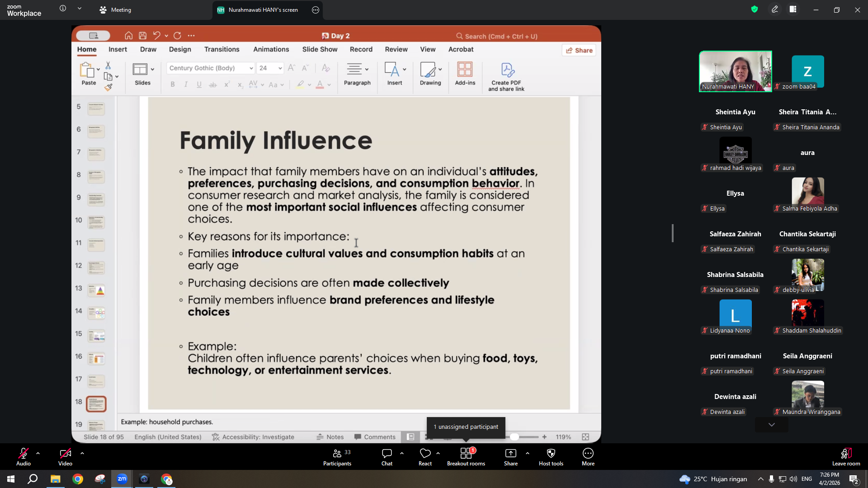868x488 pixels.
Task: Toggle Bold formatting
Action: tap(172, 84)
